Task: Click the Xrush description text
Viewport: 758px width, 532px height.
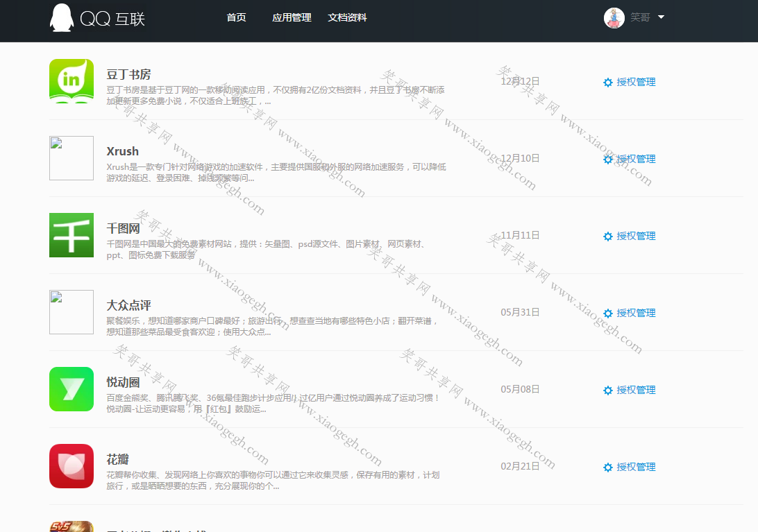Action: pos(276,173)
